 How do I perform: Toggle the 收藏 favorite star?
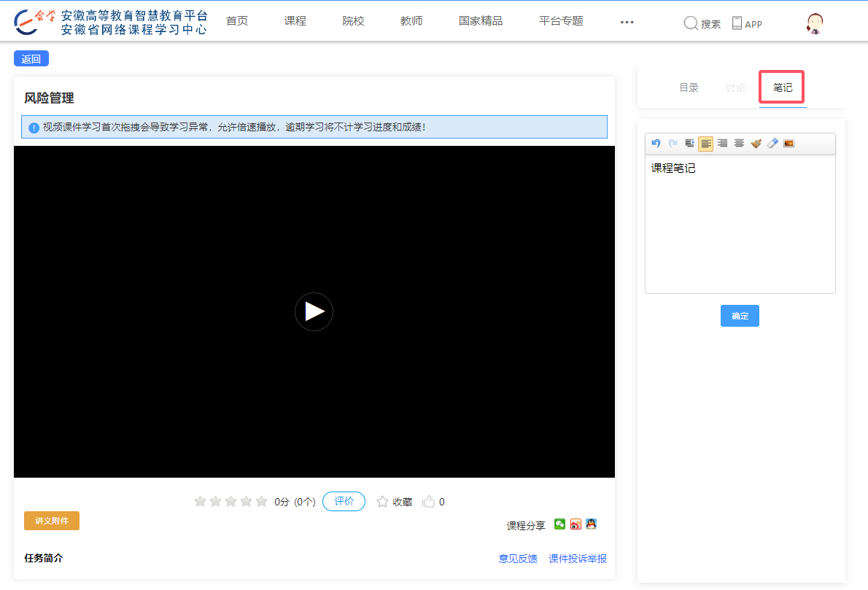(x=382, y=502)
